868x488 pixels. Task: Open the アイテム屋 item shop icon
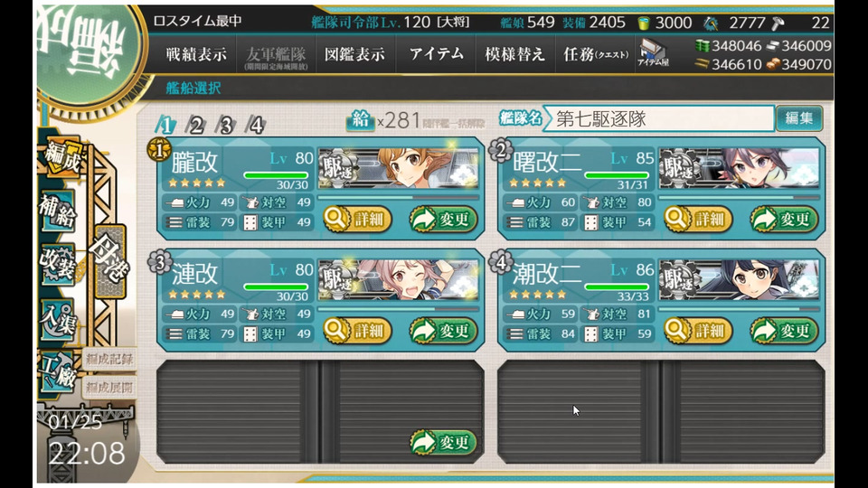pyautogui.click(x=652, y=53)
